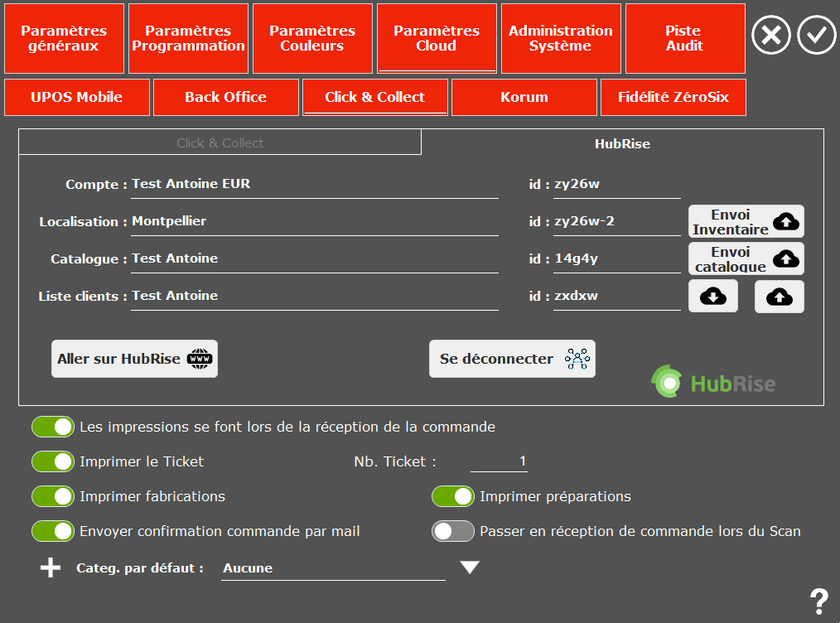The width and height of the screenshot is (840, 623).
Task: Click the Catalogue field Test Antoine
Action: (315, 260)
